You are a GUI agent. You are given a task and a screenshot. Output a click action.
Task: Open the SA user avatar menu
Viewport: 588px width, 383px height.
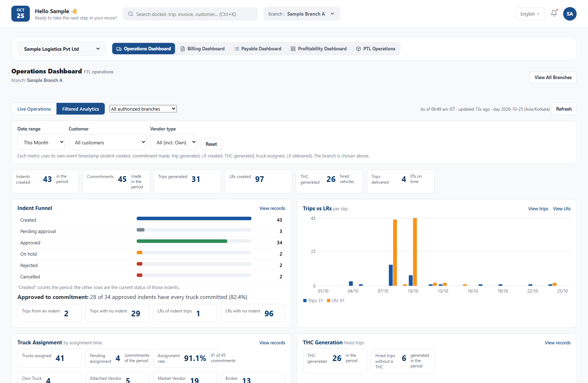(570, 14)
